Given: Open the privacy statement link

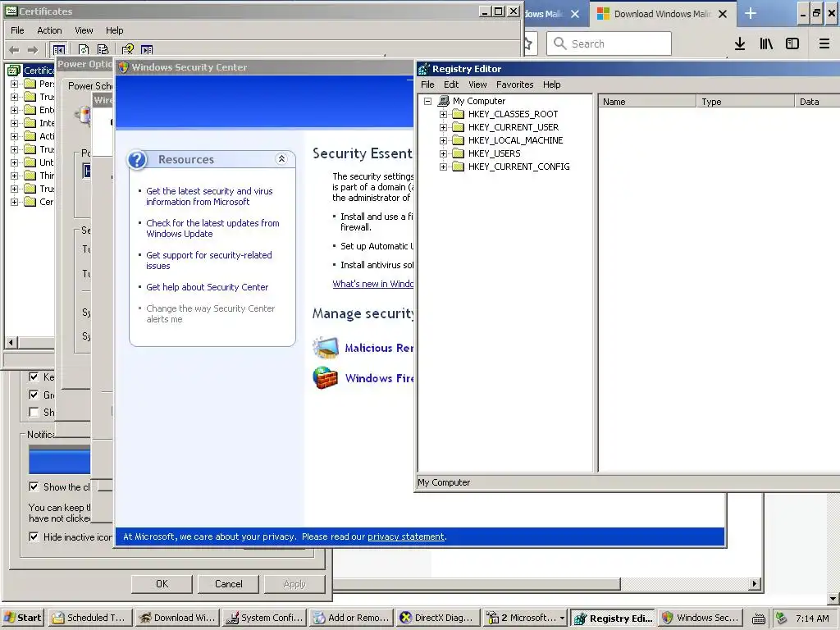Looking at the screenshot, I should [406, 536].
